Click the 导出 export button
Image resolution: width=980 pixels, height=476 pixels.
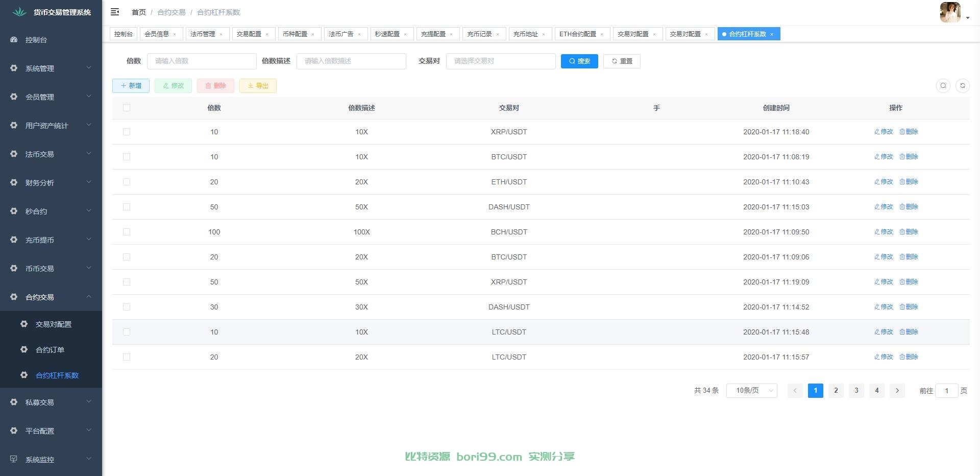point(258,86)
